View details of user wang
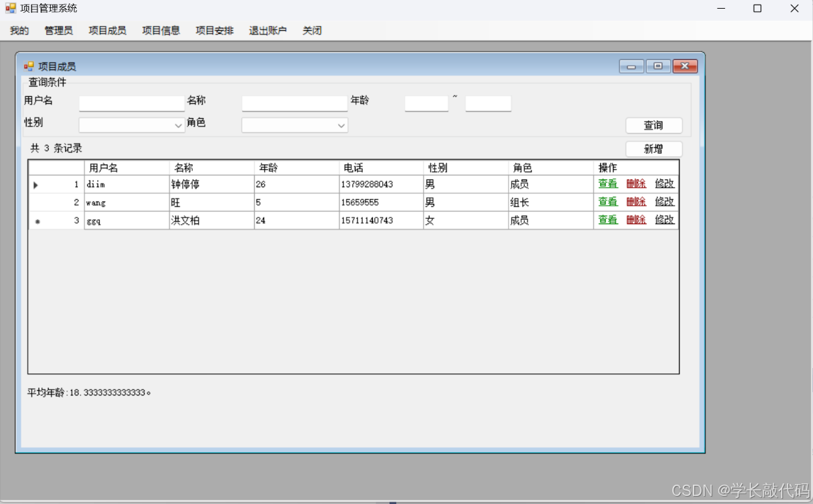Image resolution: width=813 pixels, height=504 pixels. [608, 202]
